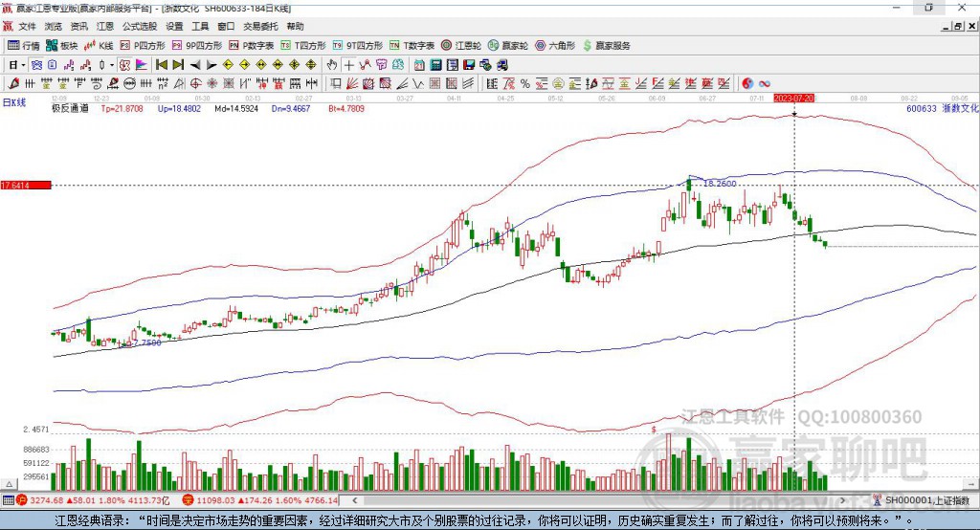
Task: Select the red fan lines tool
Action: [x=352, y=83]
